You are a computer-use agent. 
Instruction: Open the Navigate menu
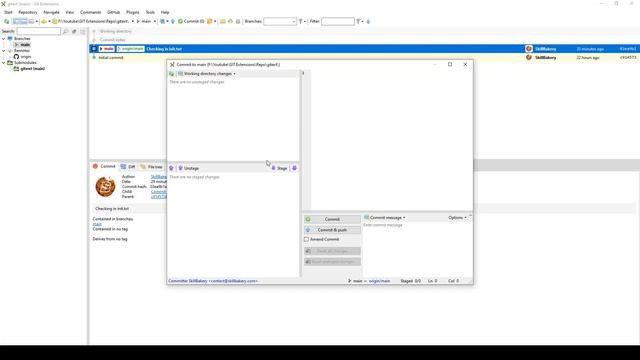coord(51,12)
